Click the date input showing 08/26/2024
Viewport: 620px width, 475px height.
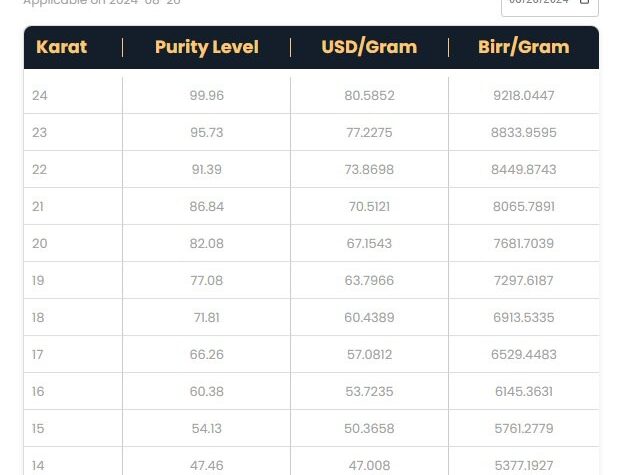(550, 5)
